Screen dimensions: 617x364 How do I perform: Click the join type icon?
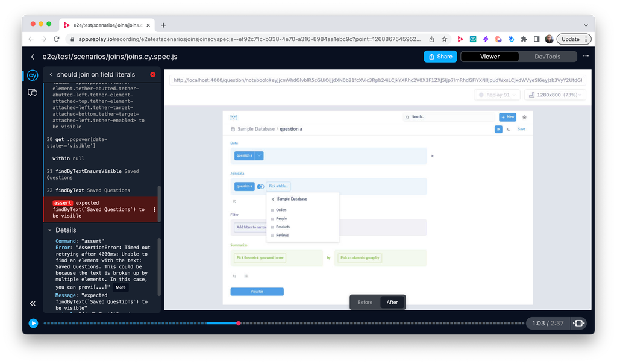(260, 186)
